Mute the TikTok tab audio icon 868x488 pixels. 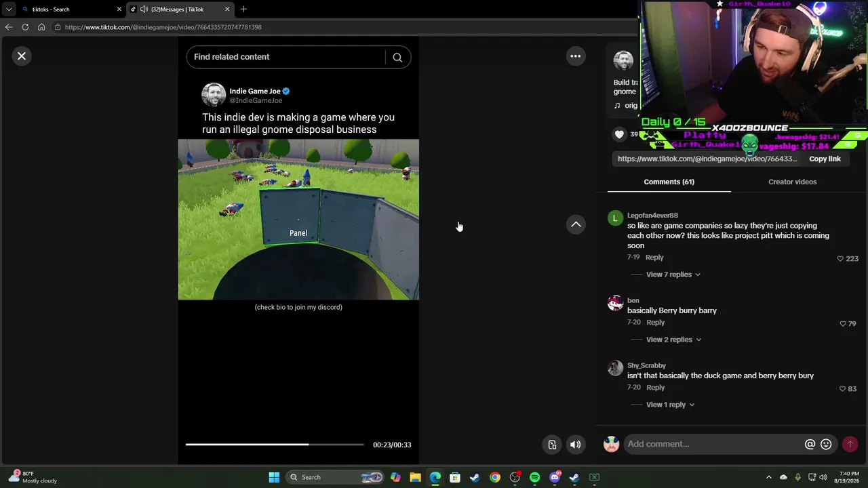(x=144, y=9)
